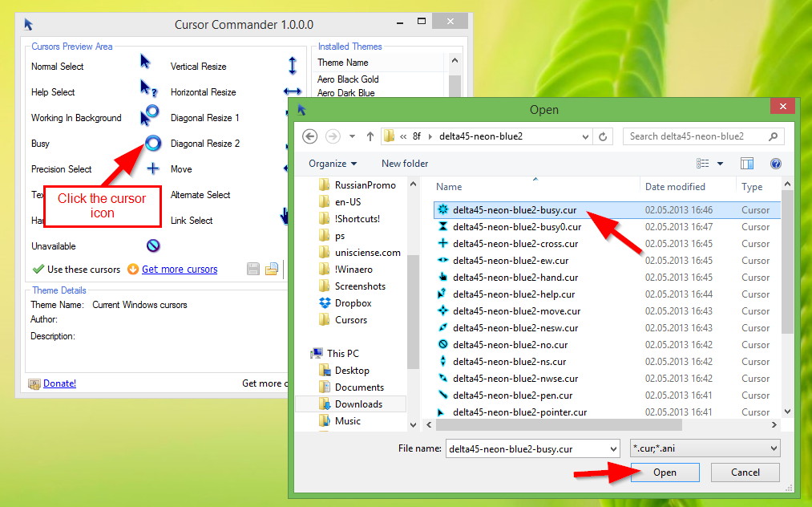Select the Aero Black Gold theme
Viewport: 812px width, 507px height.
point(348,79)
